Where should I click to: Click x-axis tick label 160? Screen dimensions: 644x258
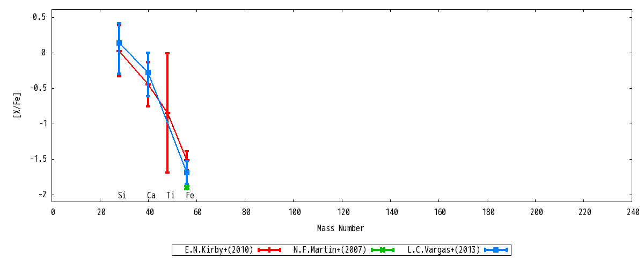click(440, 212)
